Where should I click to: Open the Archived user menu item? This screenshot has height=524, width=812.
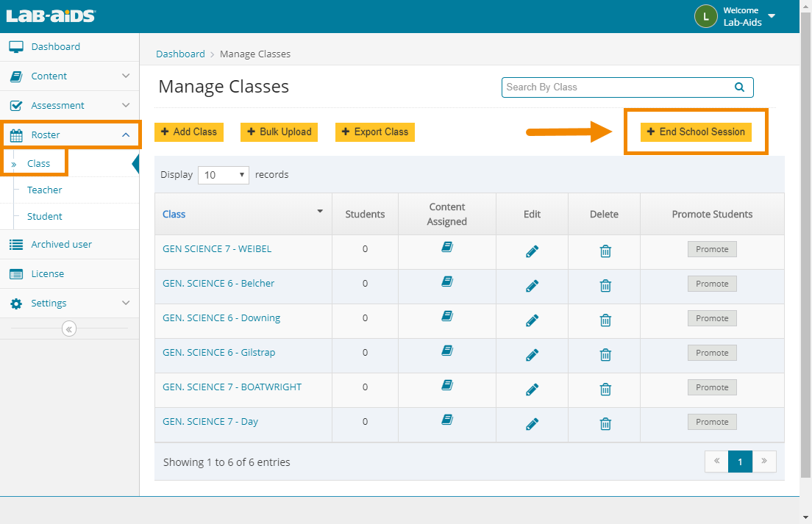click(x=61, y=244)
